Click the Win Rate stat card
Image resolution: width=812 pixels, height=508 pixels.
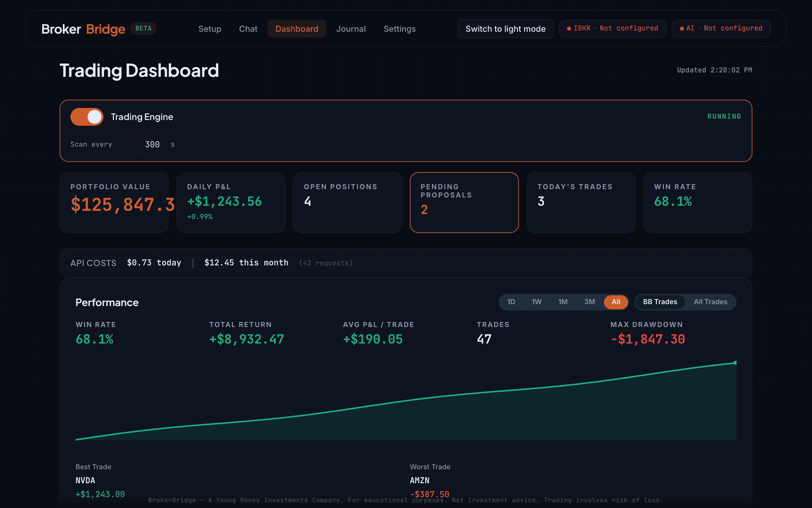698,203
